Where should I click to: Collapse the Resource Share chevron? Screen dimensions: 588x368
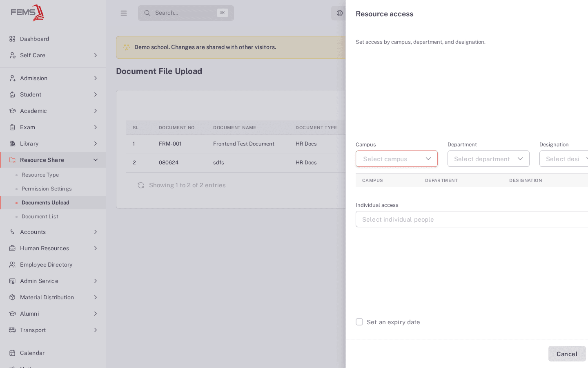[96, 160]
